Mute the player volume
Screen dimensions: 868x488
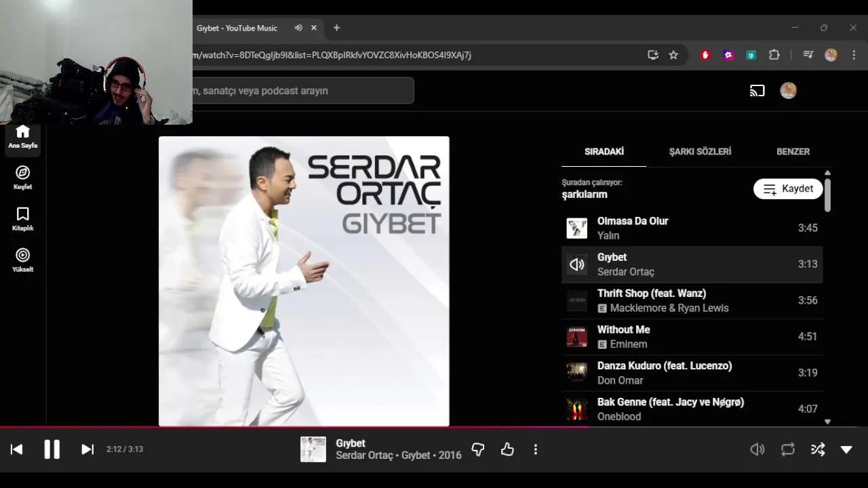point(757,449)
